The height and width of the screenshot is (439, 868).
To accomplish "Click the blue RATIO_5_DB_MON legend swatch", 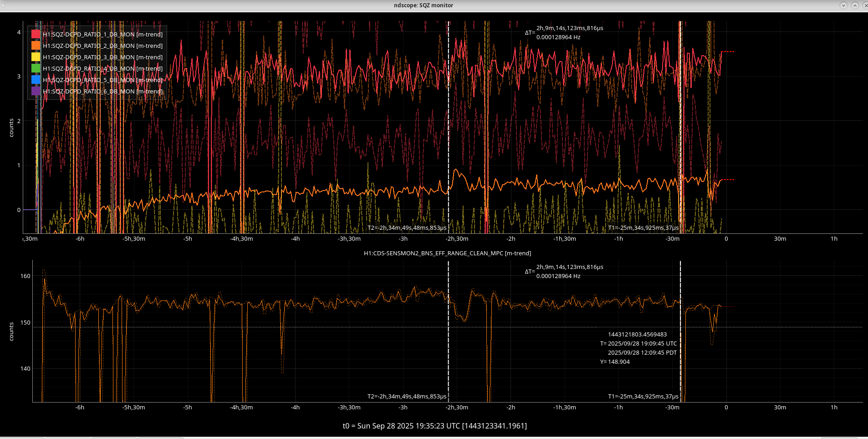I will coord(36,80).
